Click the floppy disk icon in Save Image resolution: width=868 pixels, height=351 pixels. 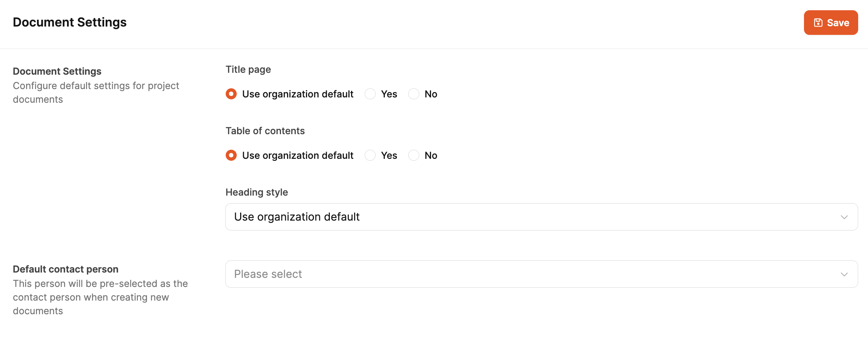point(818,23)
